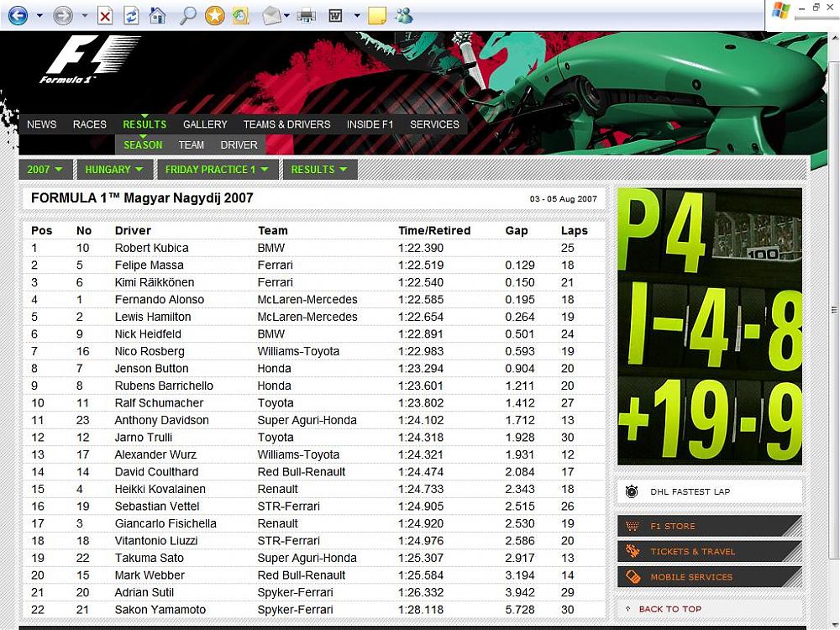Go to the Home page icon
This screenshot has width=840, height=630.
tap(158, 15)
